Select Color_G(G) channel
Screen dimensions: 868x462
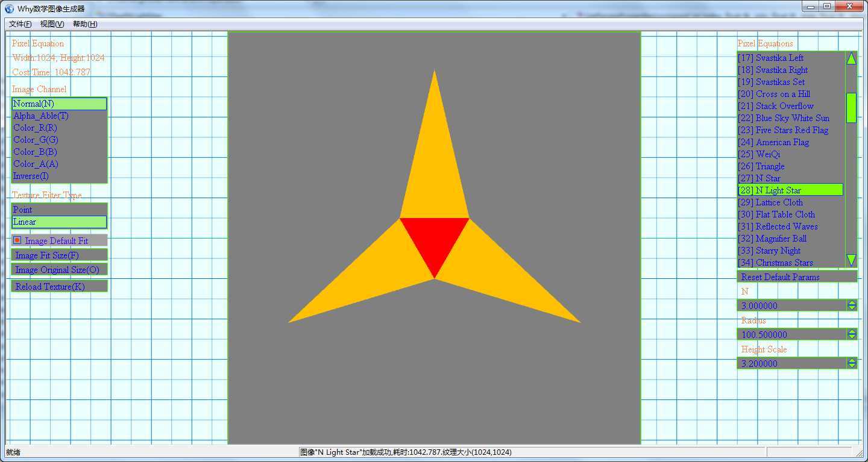click(x=59, y=140)
